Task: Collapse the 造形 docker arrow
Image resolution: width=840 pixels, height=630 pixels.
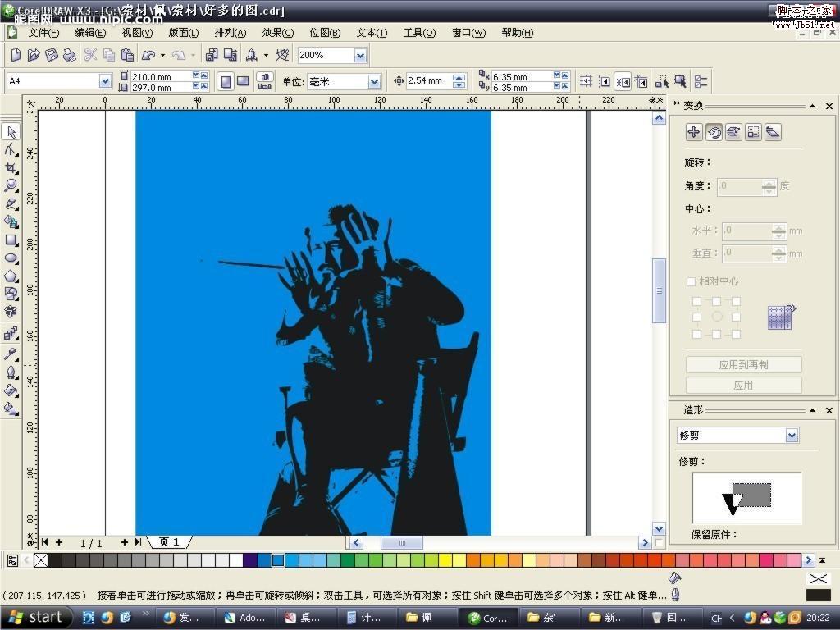Action: tap(812, 410)
